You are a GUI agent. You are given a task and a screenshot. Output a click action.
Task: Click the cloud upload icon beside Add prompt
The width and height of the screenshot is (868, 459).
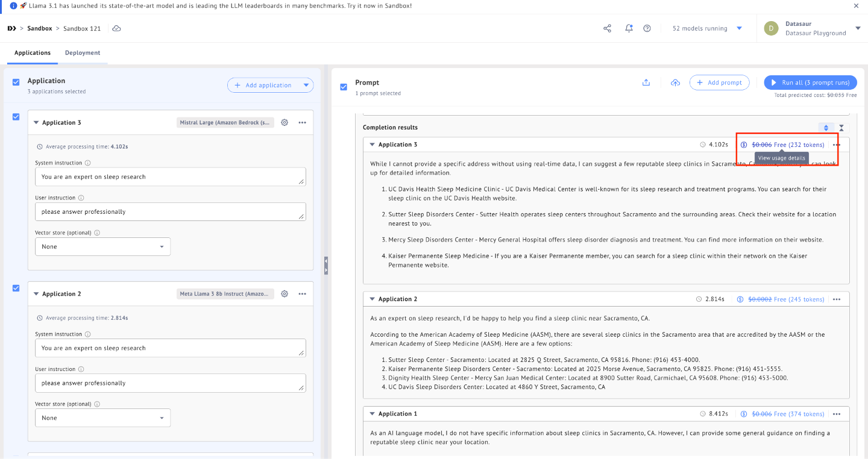click(676, 83)
